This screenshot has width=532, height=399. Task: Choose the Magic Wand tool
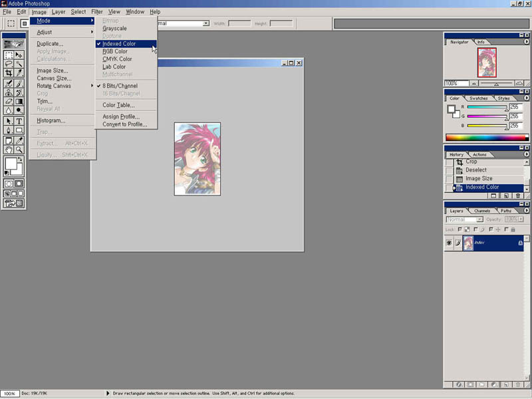(19, 64)
